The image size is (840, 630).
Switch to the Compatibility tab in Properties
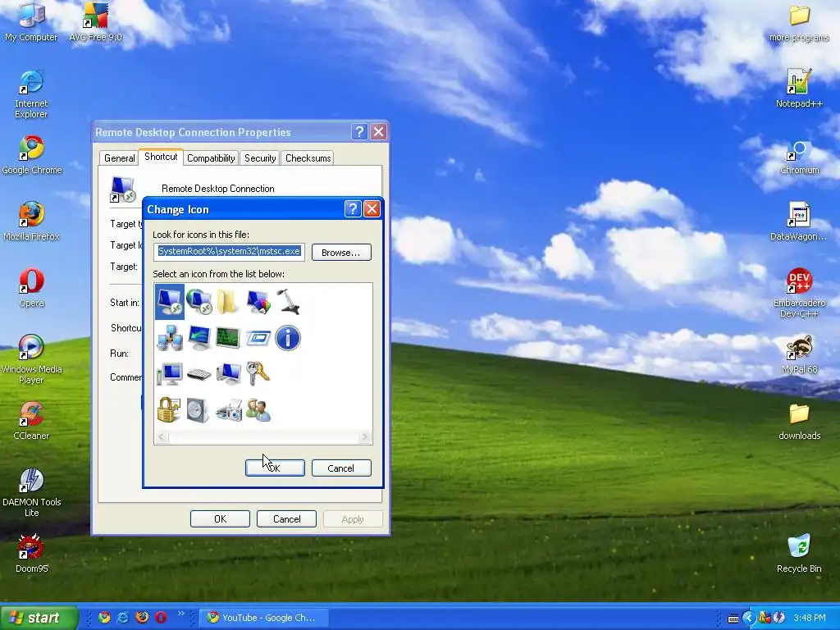pyautogui.click(x=211, y=158)
